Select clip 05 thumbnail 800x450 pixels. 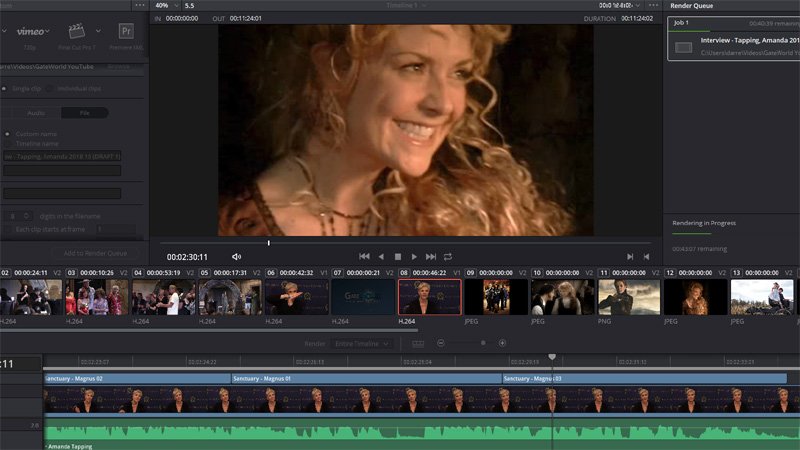(230, 296)
